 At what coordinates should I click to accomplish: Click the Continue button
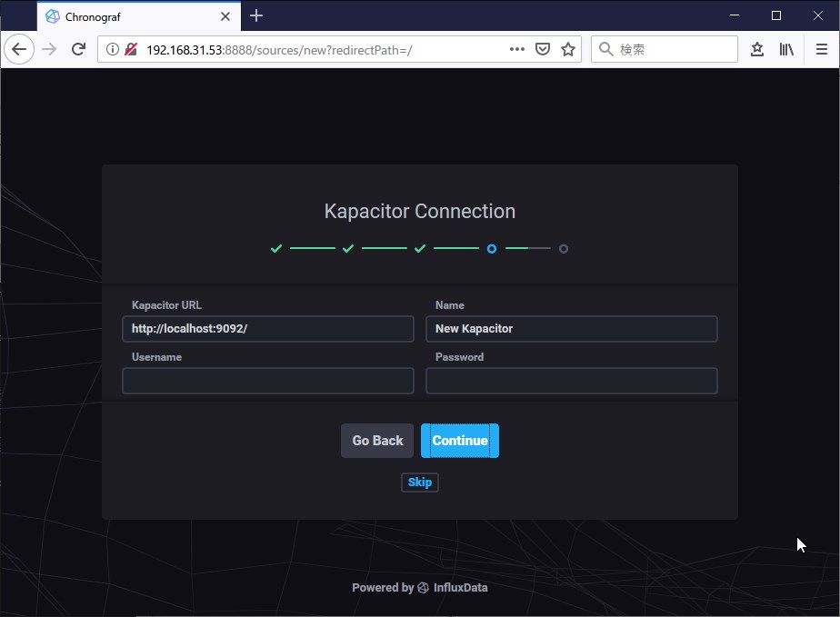[x=460, y=441]
